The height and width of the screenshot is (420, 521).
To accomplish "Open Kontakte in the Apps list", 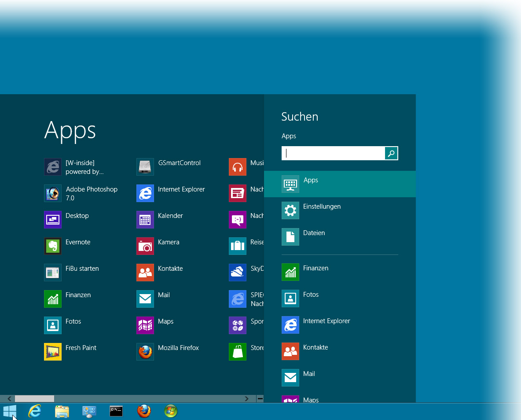I will (x=145, y=273).
